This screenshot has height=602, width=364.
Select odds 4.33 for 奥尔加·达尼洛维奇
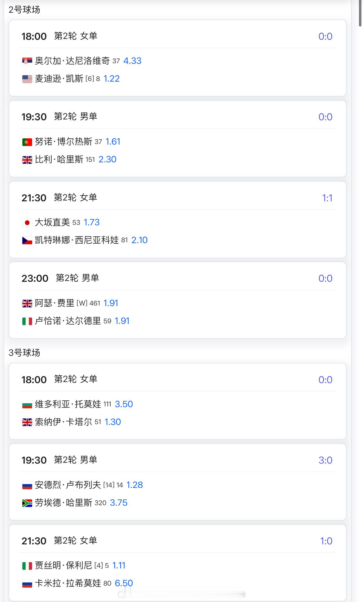[x=132, y=61]
